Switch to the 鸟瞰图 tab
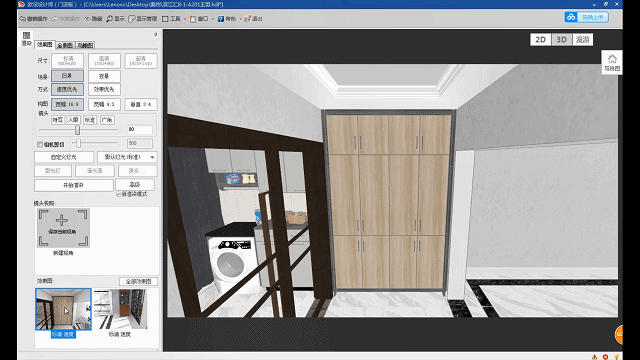The image size is (640, 360). point(85,45)
